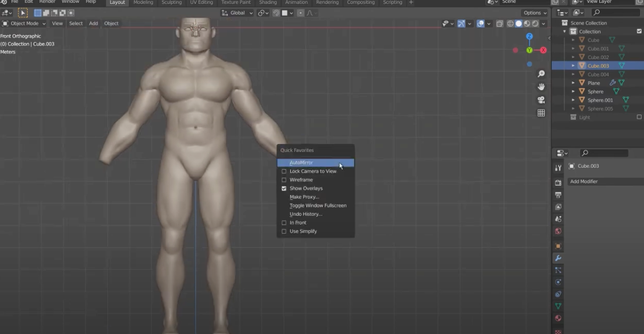Toggle camera view icon in viewport
The width and height of the screenshot is (644, 334).
(542, 100)
